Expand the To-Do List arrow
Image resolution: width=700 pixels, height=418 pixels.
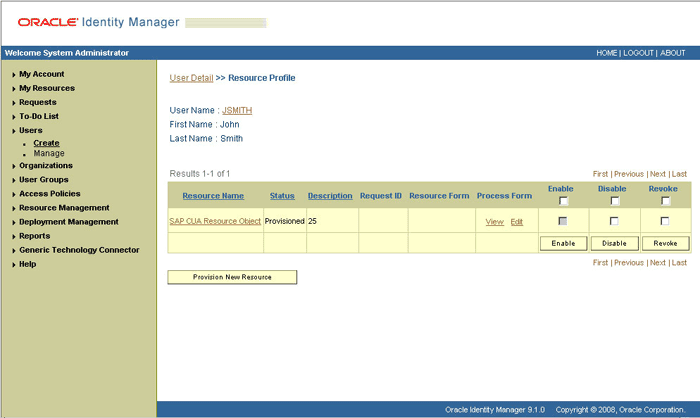point(14,117)
